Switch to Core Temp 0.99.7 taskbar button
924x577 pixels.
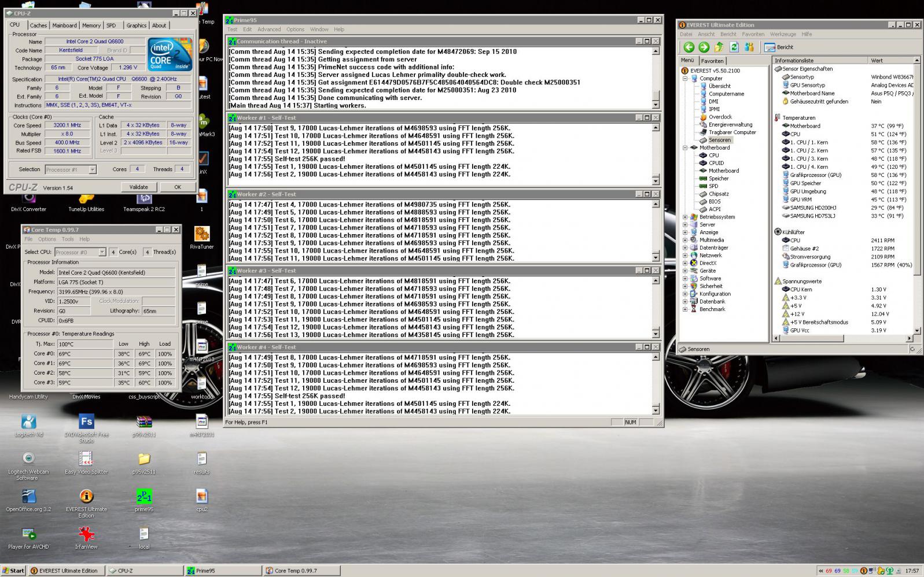coord(301,571)
